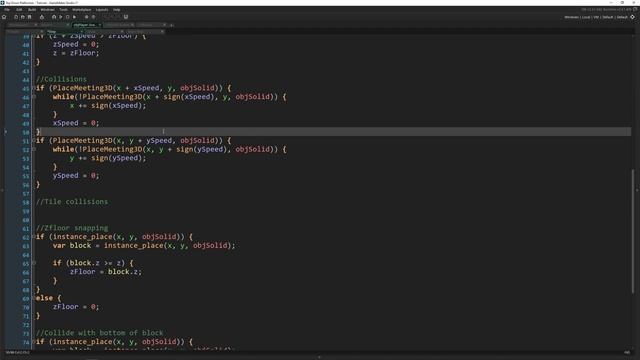Viewport: 640px width, 360px height.
Task: Run the game with the Run icon
Action: (61, 17)
